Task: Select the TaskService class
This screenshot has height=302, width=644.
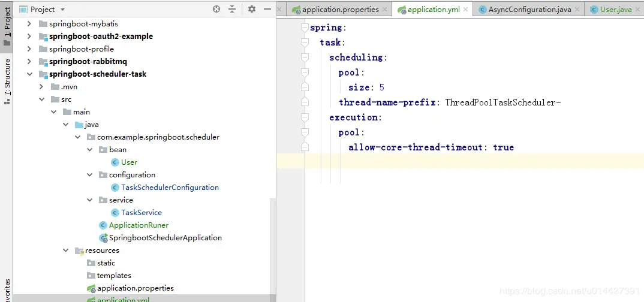Action: (142, 213)
